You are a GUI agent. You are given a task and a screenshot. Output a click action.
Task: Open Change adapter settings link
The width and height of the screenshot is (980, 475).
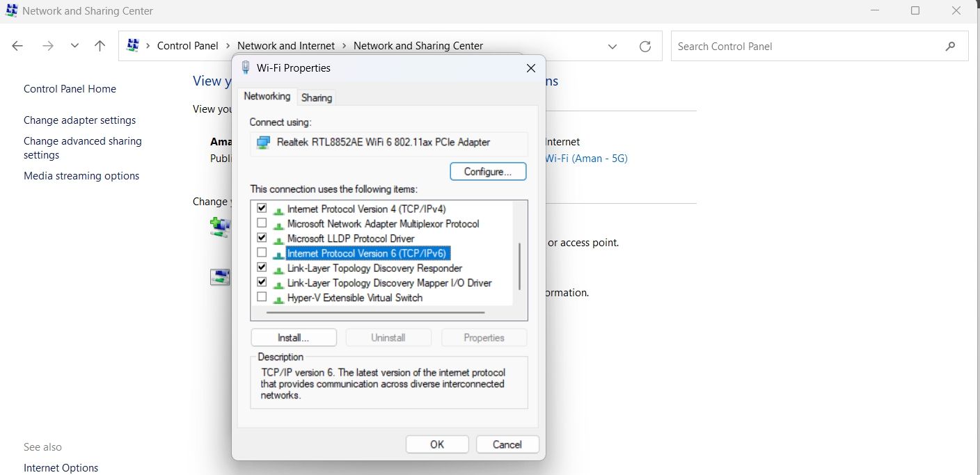coord(80,120)
